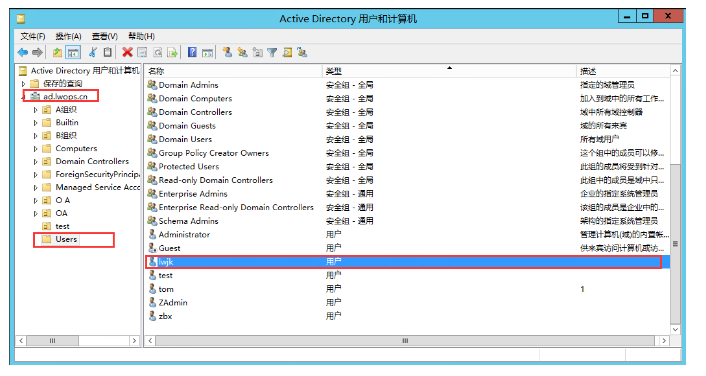Create a new user via toolbar icon
This screenshot has width=706, height=376.
(227, 53)
